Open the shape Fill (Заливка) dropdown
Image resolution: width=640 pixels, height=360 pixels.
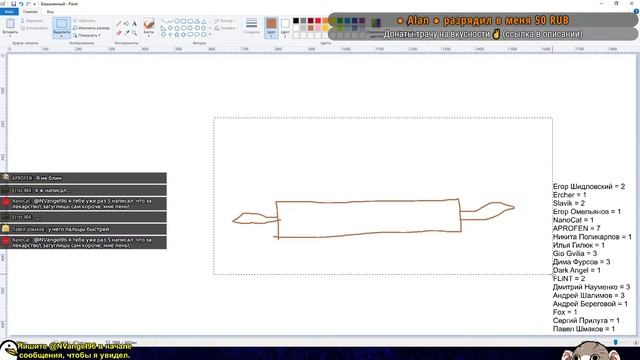(x=226, y=28)
